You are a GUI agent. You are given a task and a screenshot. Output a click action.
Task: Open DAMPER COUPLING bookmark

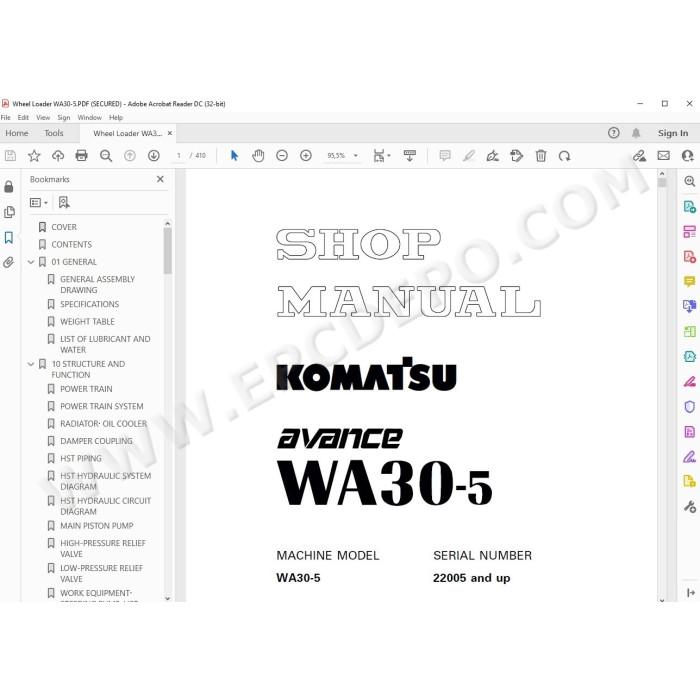(x=96, y=442)
